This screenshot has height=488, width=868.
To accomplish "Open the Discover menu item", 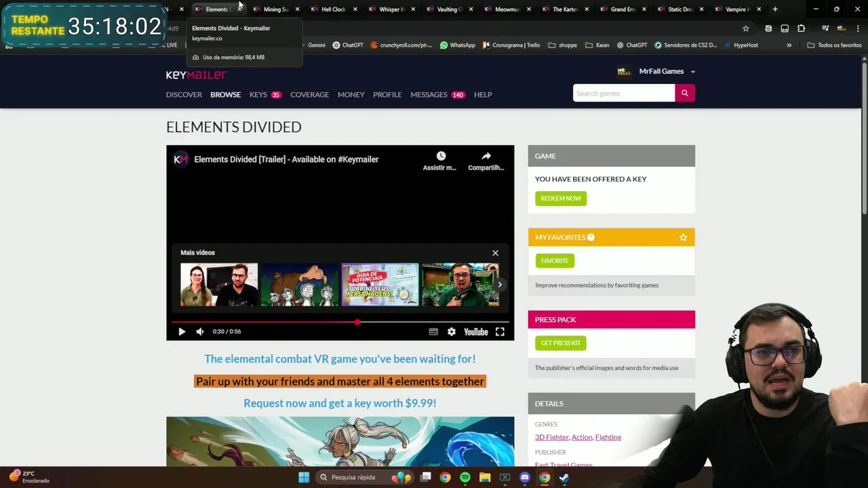I will point(184,95).
